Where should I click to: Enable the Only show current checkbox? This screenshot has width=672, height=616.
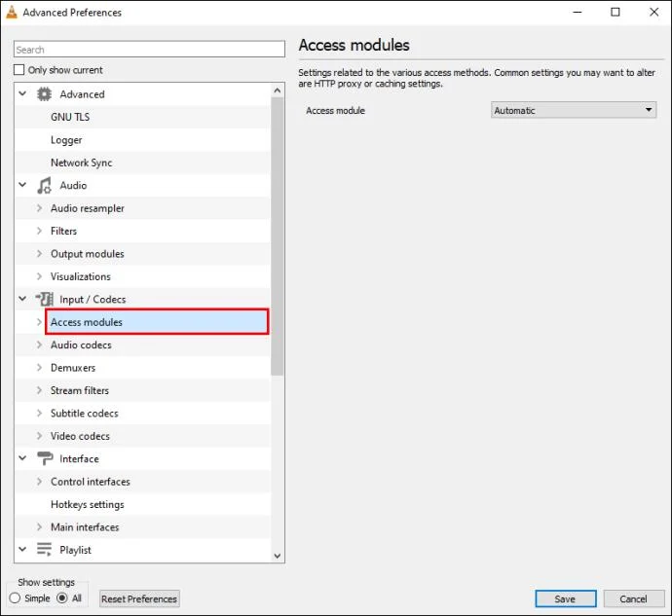coord(19,70)
